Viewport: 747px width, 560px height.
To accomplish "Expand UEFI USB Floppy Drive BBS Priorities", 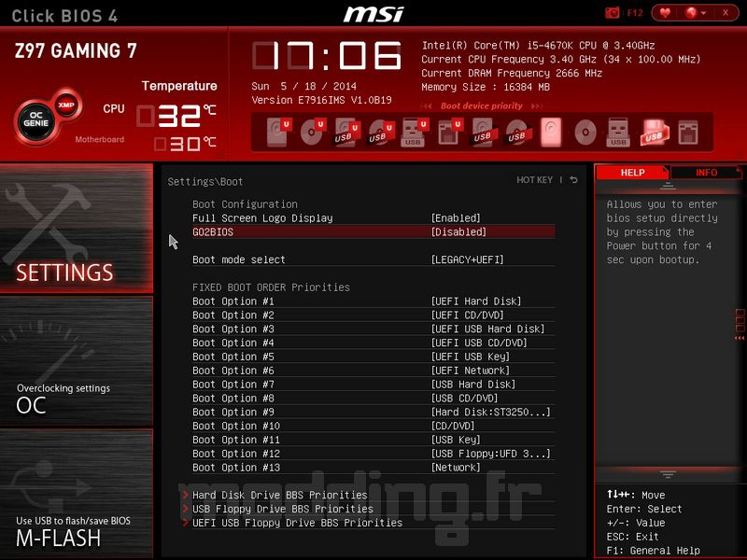I will pos(297,523).
